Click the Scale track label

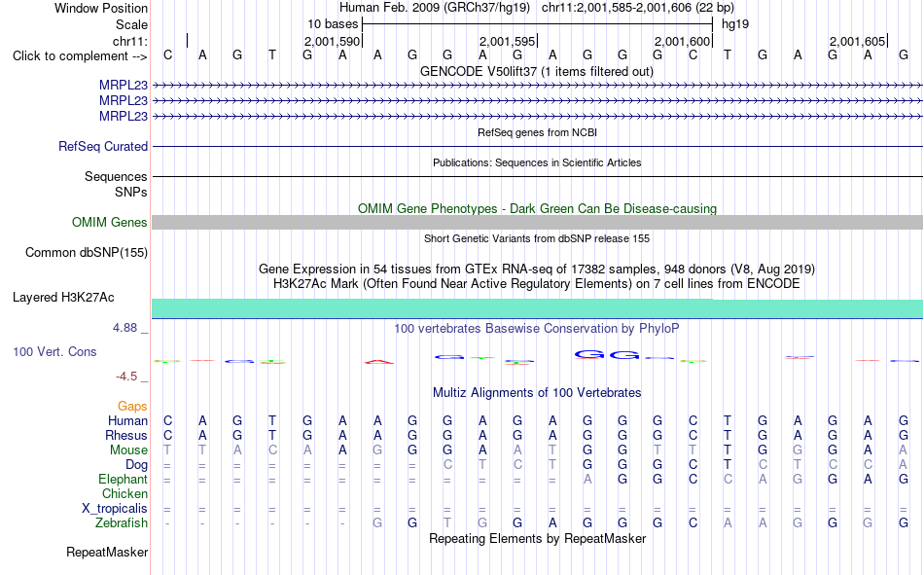pyautogui.click(x=131, y=24)
